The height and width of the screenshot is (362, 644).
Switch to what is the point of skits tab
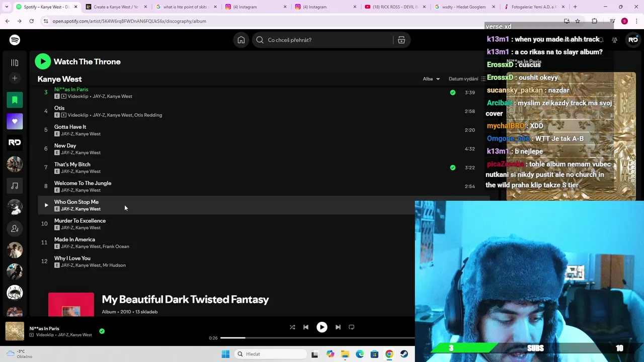pos(187,7)
